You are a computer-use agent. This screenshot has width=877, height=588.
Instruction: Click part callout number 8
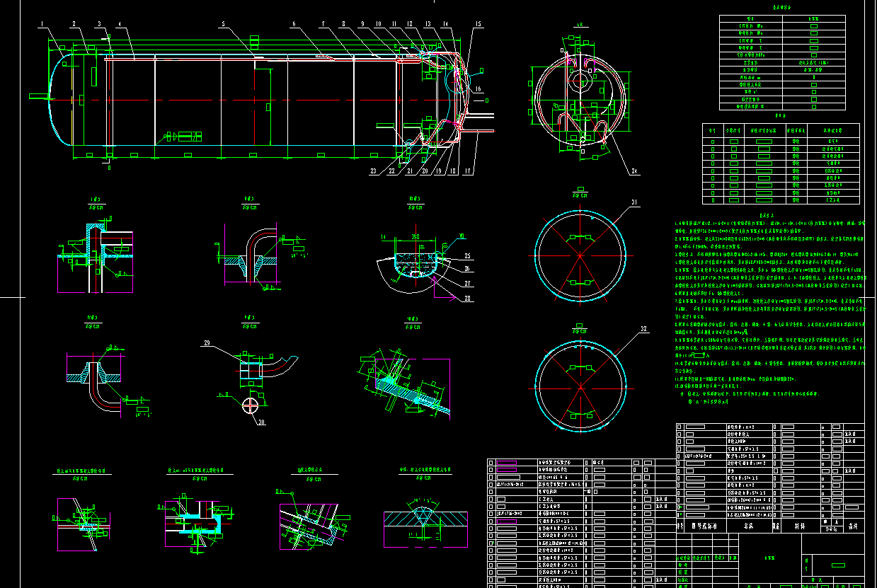pos(344,24)
